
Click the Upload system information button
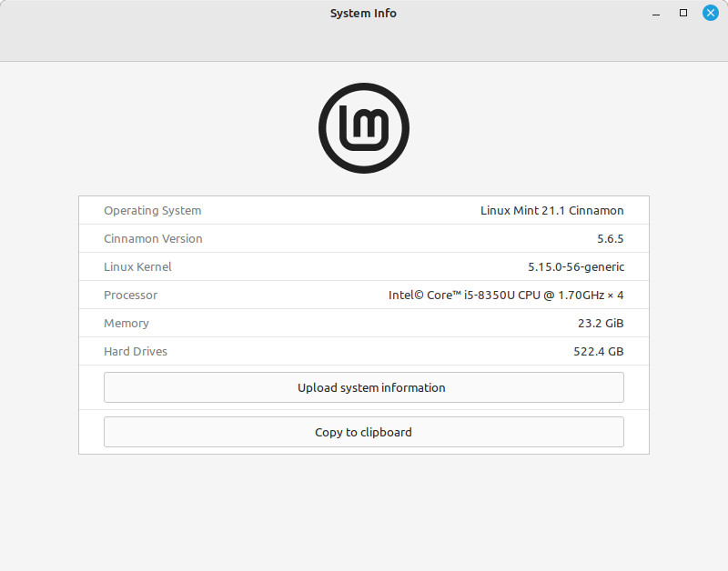pyautogui.click(x=363, y=387)
